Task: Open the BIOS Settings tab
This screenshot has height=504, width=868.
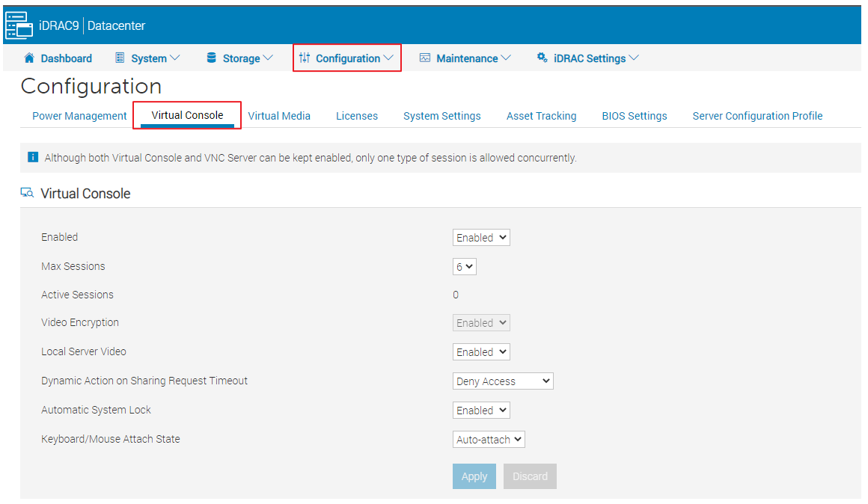Action: tap(634, 115)
